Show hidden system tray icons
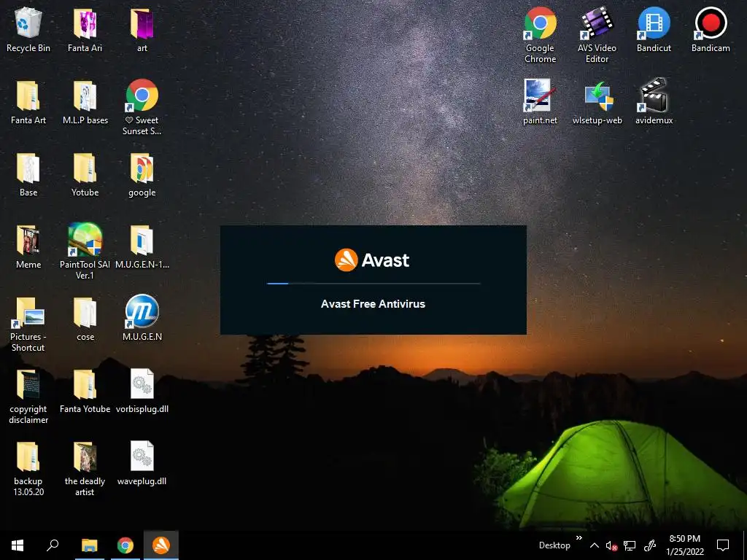 595,545
